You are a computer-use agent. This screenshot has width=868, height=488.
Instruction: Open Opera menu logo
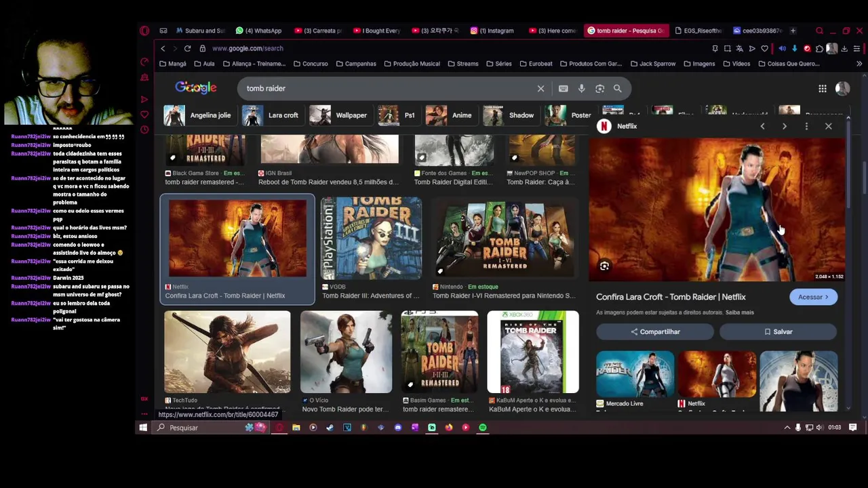(144, 30)
